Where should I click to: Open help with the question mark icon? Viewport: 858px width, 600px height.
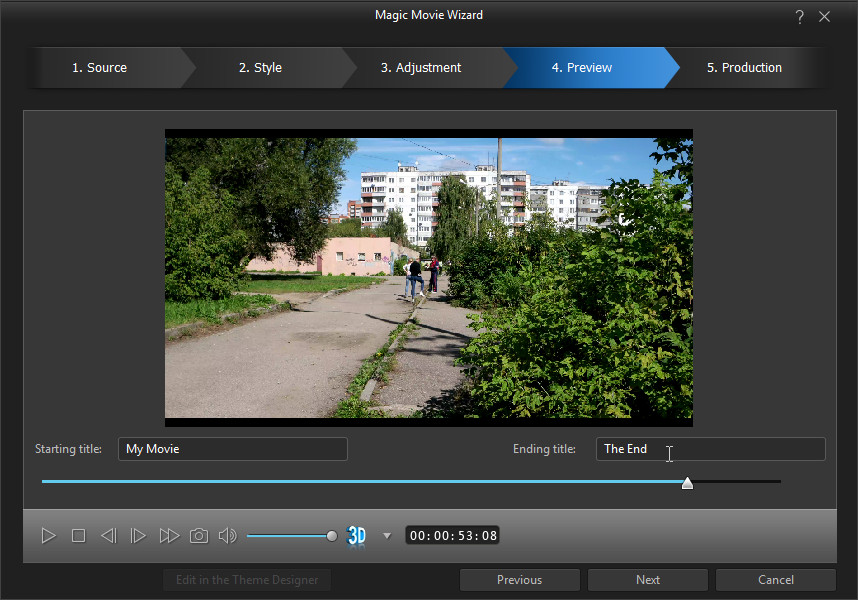(x=800, y=16)
